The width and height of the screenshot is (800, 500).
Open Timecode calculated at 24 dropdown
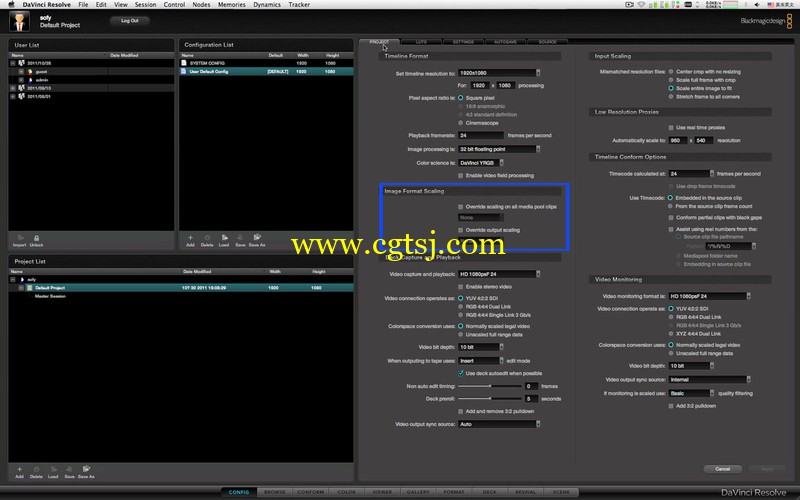[691, 173]
